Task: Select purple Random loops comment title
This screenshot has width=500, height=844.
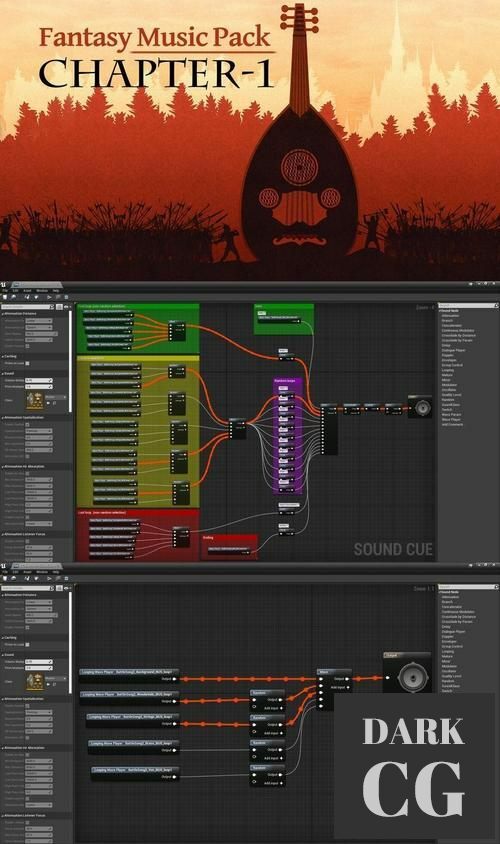Action: point(284,381)
